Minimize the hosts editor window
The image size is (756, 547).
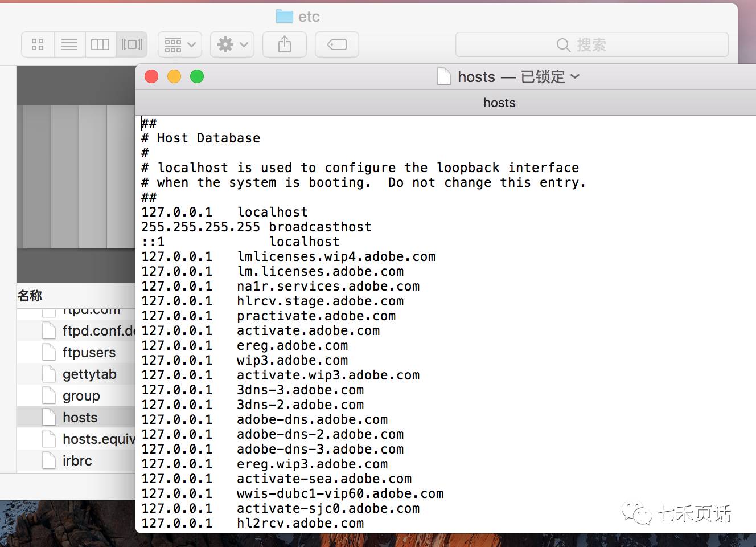174,76
